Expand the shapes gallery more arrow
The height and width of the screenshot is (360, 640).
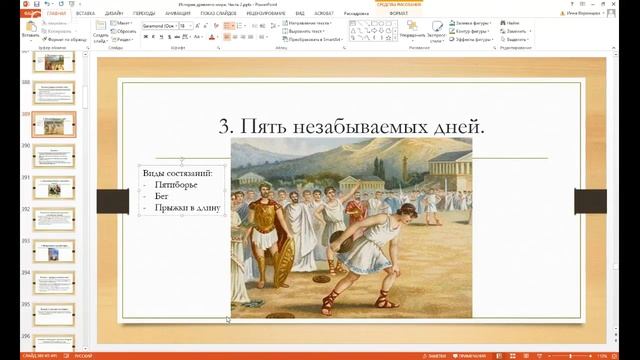[395, 38]
